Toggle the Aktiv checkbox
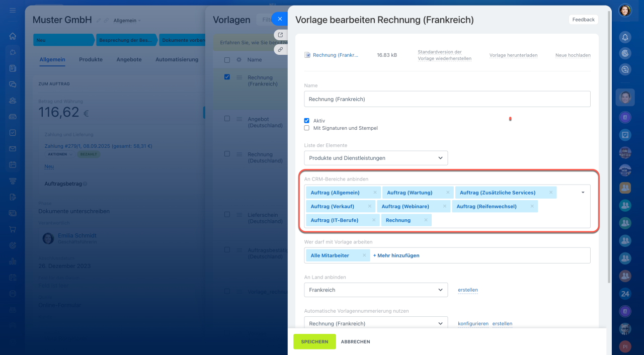The height and width of the screenshot is (355, 644). (307, 121)
